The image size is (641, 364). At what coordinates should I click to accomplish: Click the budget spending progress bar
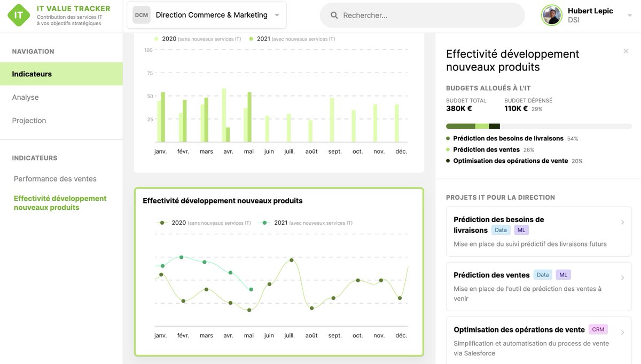click(538, 126)
